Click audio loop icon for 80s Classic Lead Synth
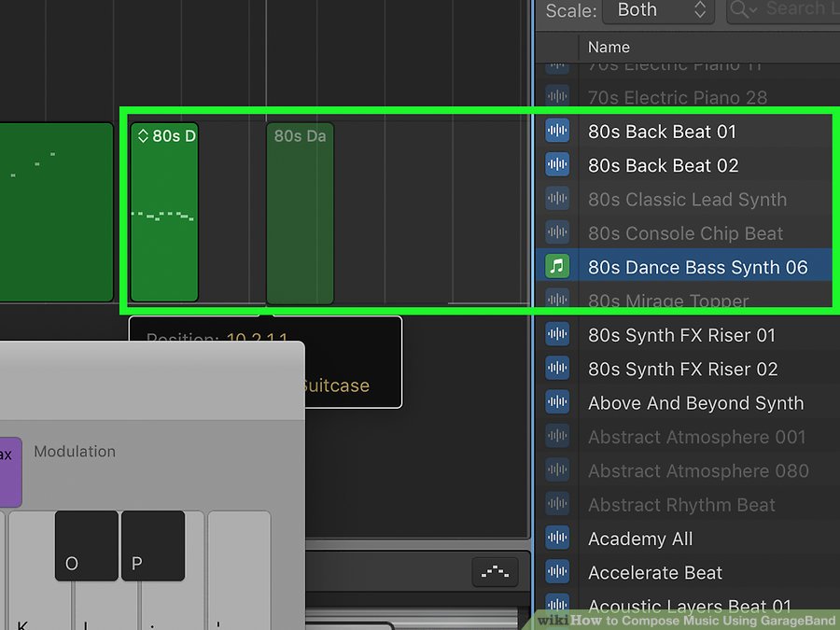Screen dimensions: 840x630 pos(557,198)
